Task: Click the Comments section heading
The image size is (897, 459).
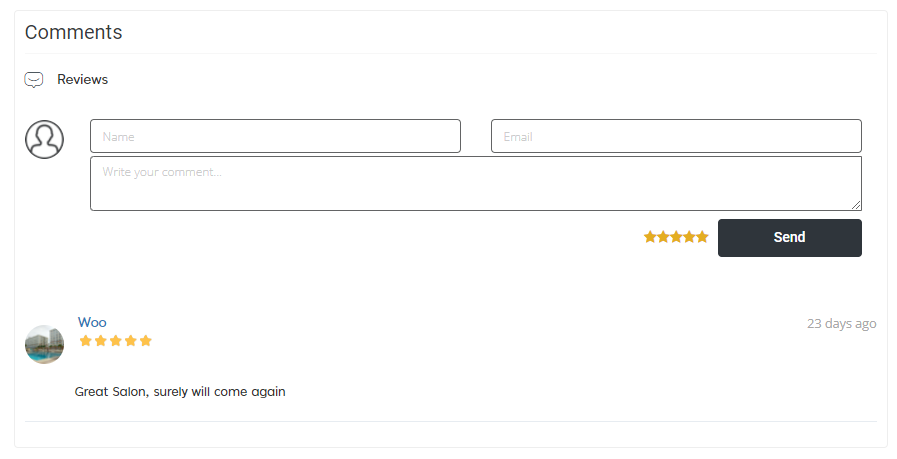Action: [73, 32]
